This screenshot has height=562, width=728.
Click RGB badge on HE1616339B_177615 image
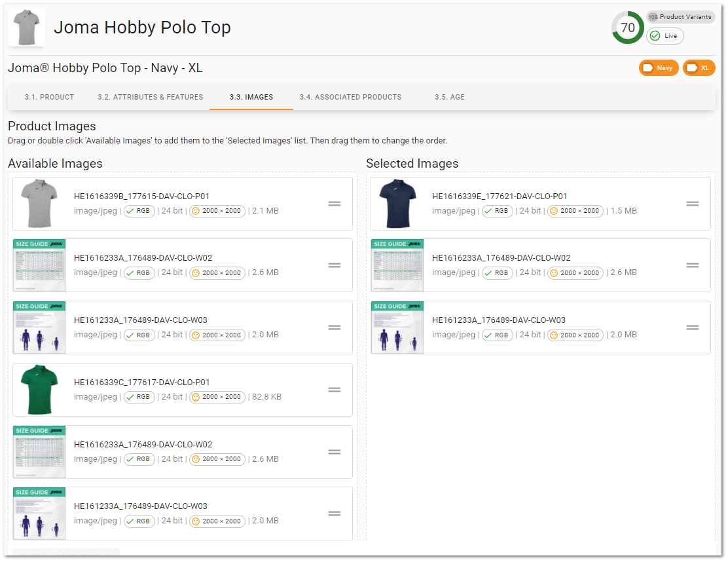point(139,211)
